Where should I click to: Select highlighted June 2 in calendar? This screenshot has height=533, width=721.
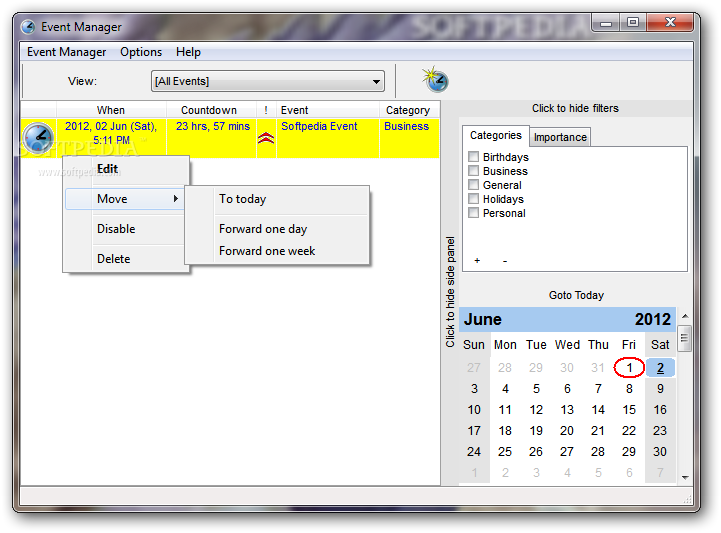coord(660,368)
